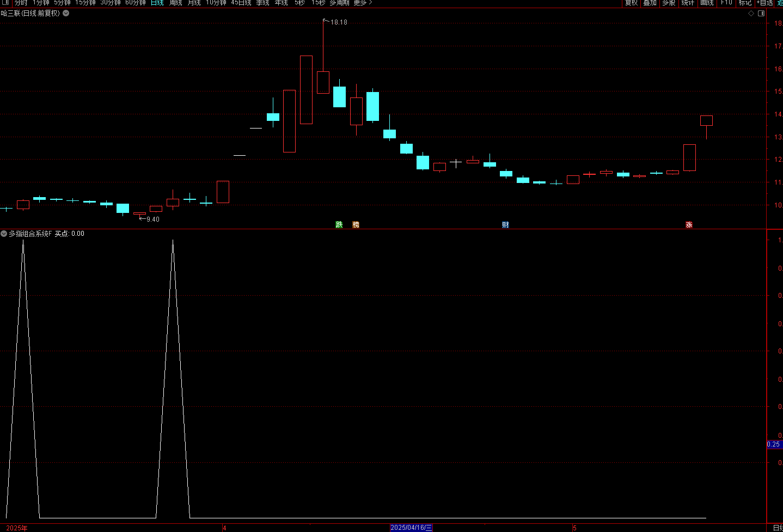Click the 买点: 0.00 indicator value
Viewport: 783px width, 532px height.
69,234
